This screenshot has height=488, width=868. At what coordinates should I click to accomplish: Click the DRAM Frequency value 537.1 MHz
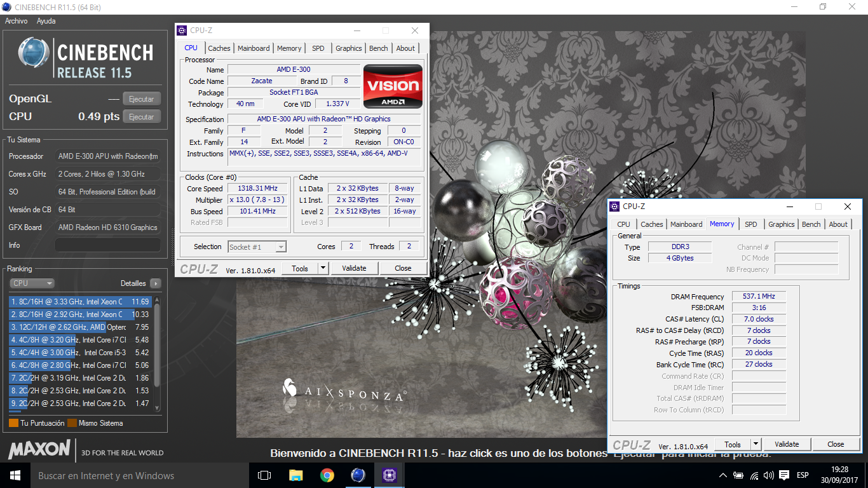[759, 297]
